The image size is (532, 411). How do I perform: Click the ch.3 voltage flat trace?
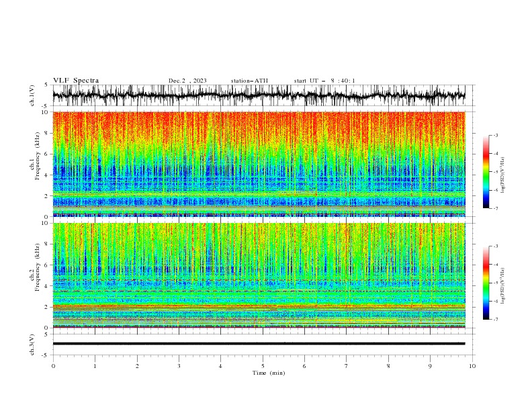[259, 344]
